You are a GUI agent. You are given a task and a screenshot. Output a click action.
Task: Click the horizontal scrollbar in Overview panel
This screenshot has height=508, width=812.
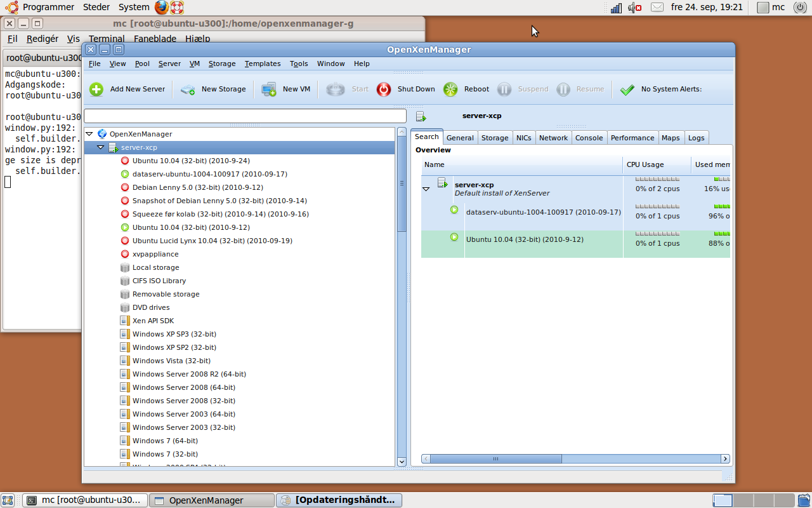coord(495,458)
